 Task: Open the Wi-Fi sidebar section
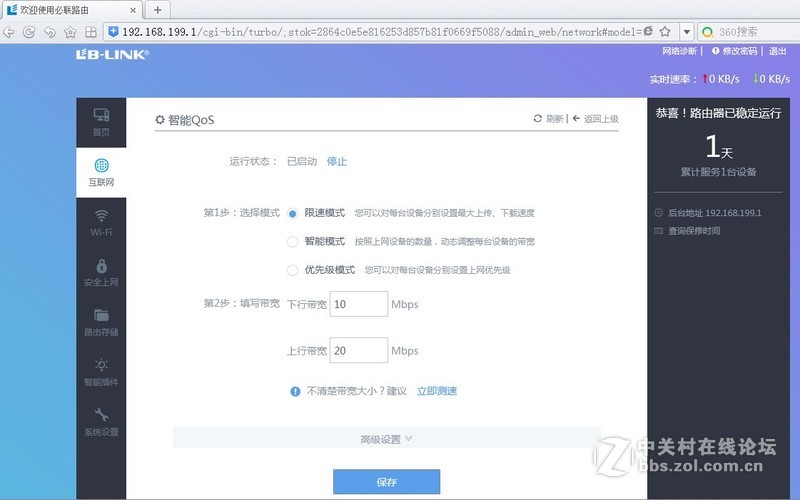point(101,222)
